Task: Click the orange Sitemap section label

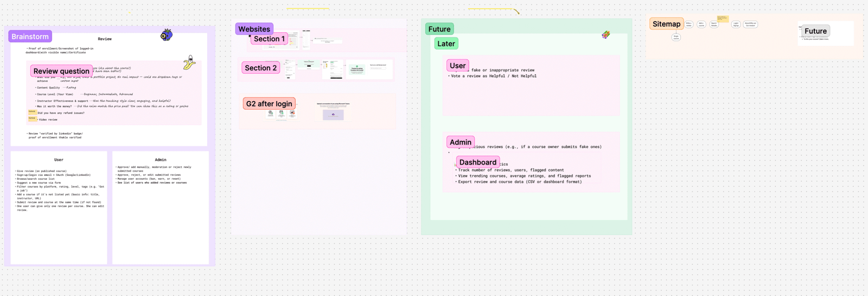Action: pos(666,24)
